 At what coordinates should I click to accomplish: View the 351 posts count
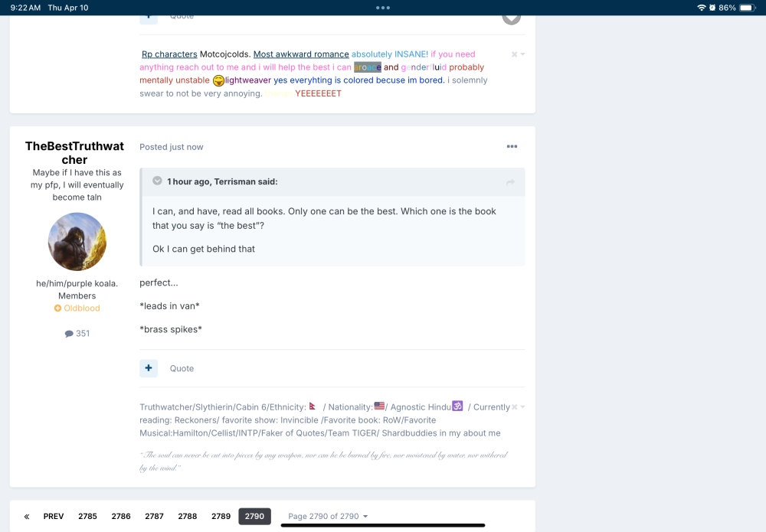[77, 333]
